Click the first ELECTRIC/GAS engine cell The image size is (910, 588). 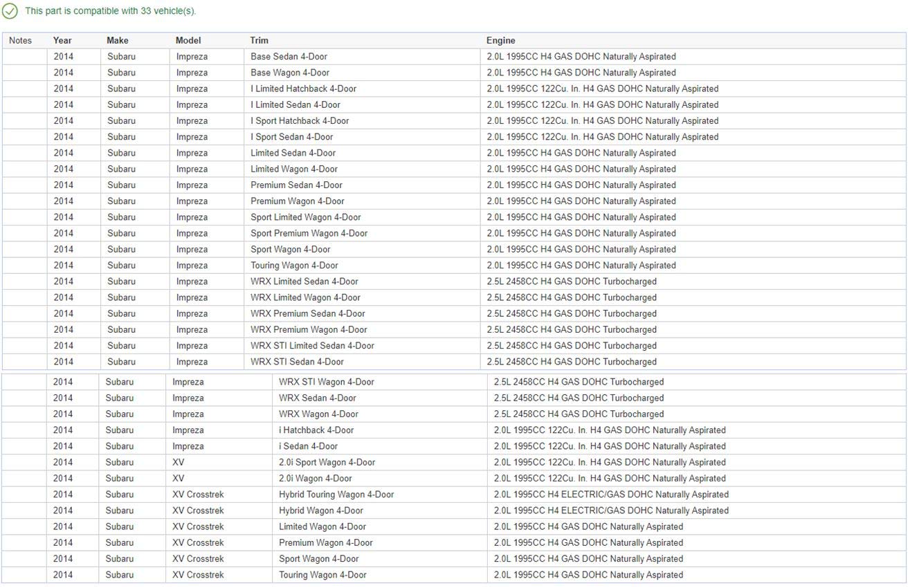610,495
